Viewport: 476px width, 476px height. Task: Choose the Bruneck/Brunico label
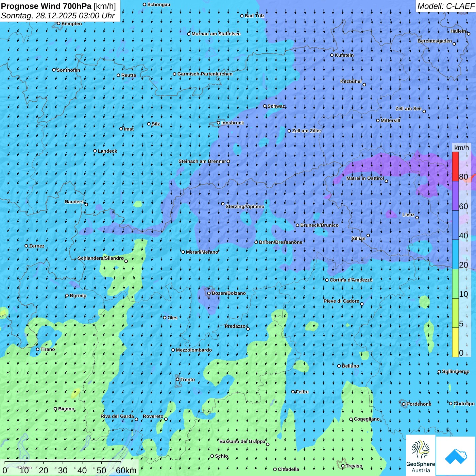click(320, 225)
